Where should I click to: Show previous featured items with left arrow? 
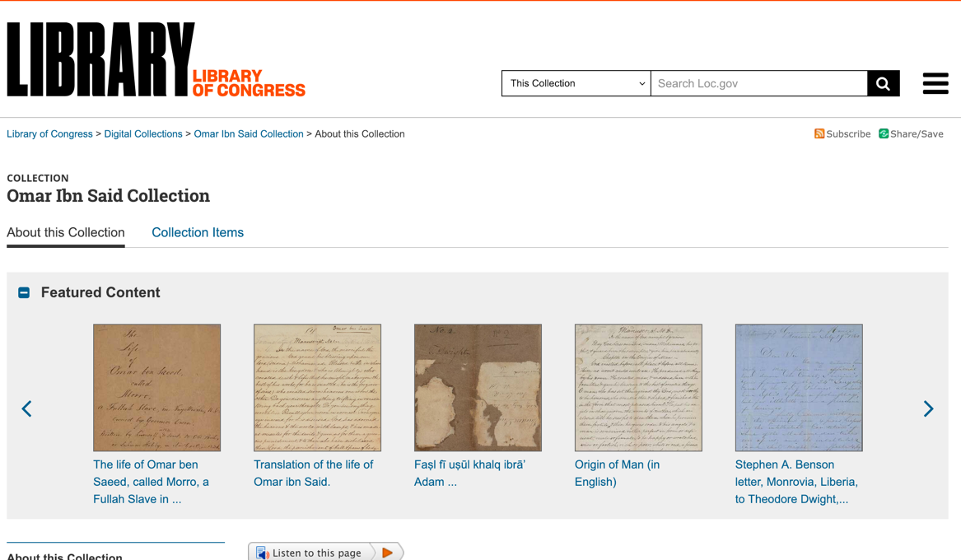27,408
